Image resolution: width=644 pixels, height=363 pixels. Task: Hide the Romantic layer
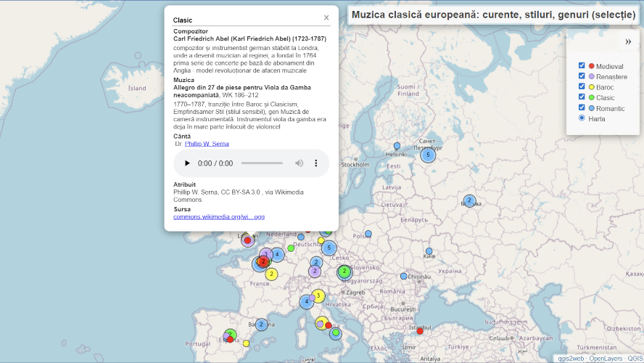click(582, 107)
